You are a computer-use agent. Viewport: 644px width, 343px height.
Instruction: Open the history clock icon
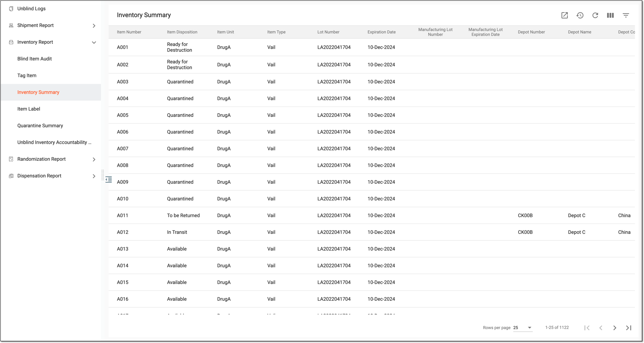click(x=580, y=15)
